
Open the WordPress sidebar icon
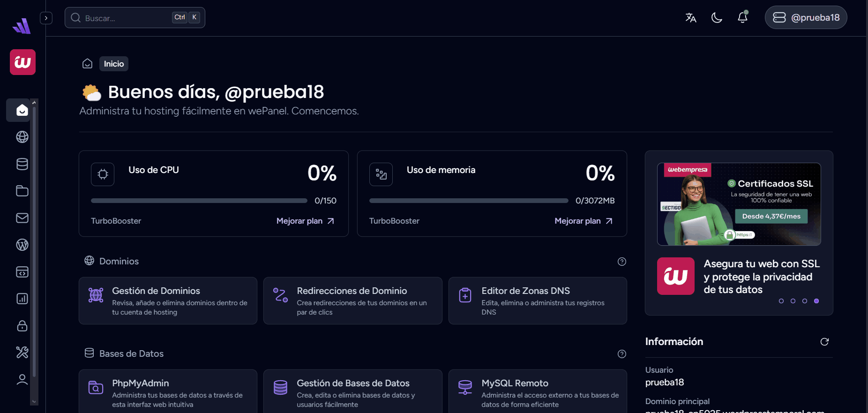coord(22,245)
